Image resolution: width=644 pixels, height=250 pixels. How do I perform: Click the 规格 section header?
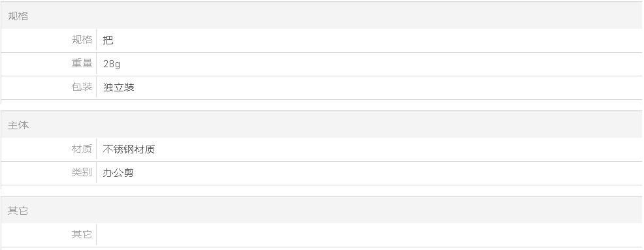(x=18, y=16)
